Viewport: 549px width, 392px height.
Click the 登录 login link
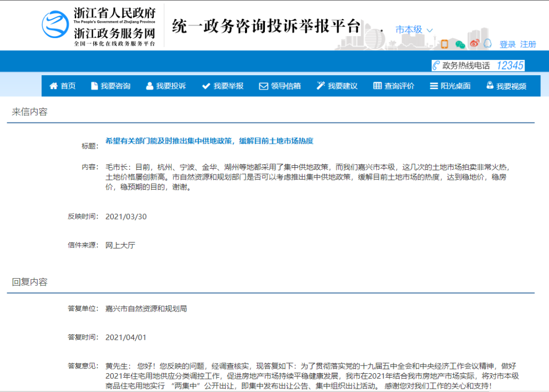(x=507, y=44)
